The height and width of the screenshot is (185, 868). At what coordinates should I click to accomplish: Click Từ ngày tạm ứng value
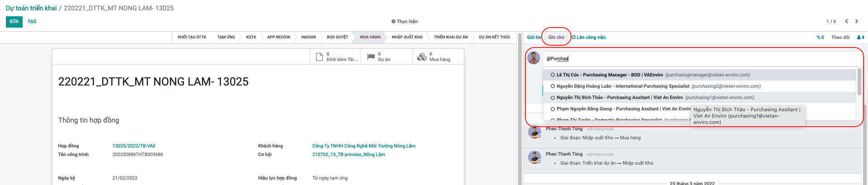click(x=330, y=178)
